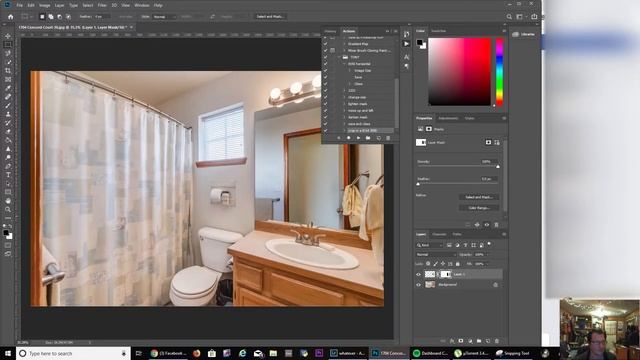Delete selected action with trash icon

[x=388, y=138]
